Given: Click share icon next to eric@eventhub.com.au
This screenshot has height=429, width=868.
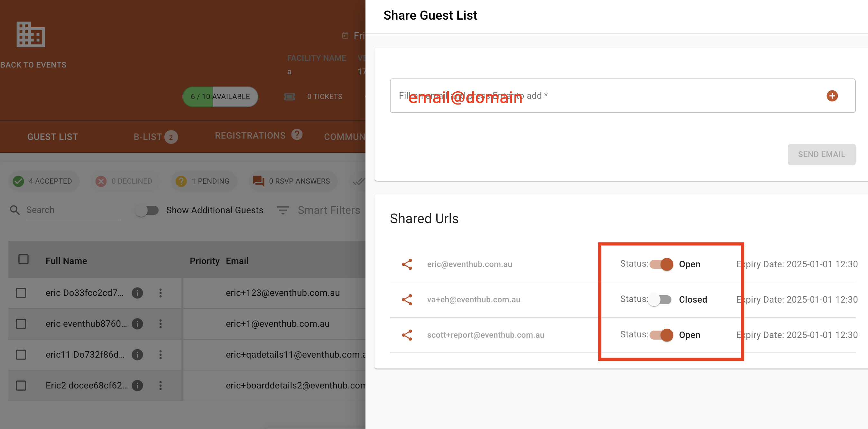Looking at the screenshot, I should [x=407, y=264].
